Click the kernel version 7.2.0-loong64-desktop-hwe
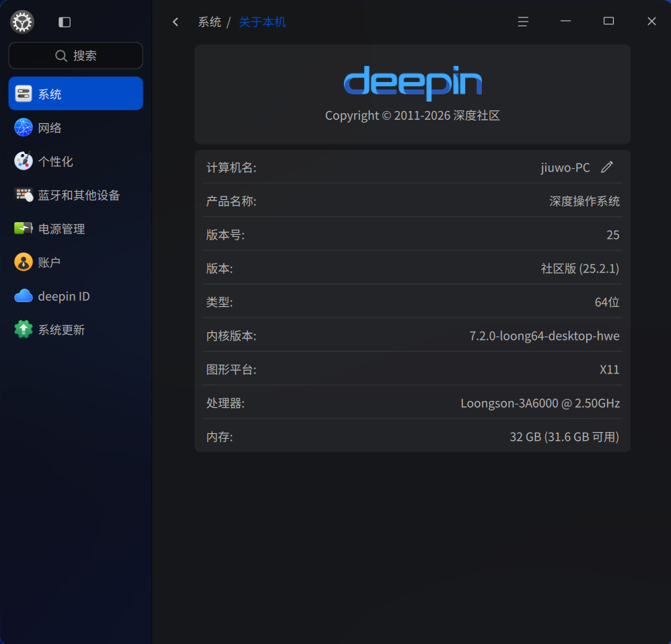The image size is (671, 644). click(544, 336)
